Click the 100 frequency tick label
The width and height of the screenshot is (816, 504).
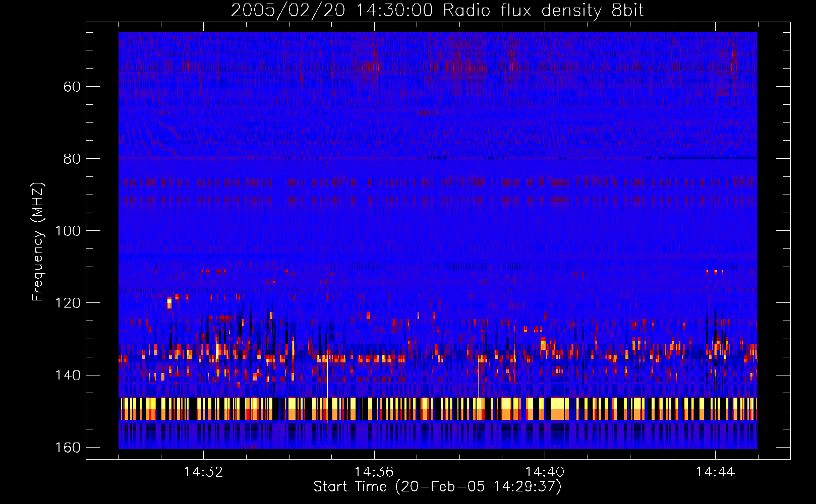(x=68, y=231)
